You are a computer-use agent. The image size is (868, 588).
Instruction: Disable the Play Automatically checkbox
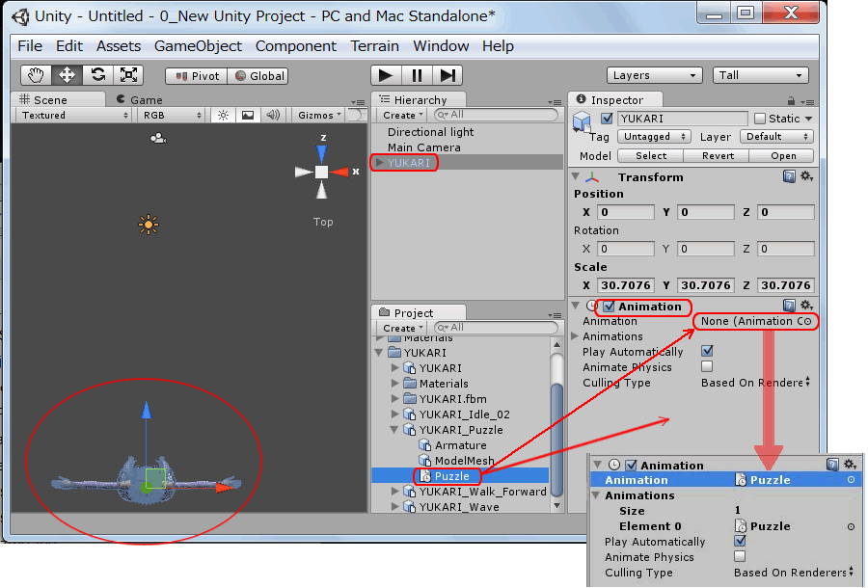click(x=705, y=351)
